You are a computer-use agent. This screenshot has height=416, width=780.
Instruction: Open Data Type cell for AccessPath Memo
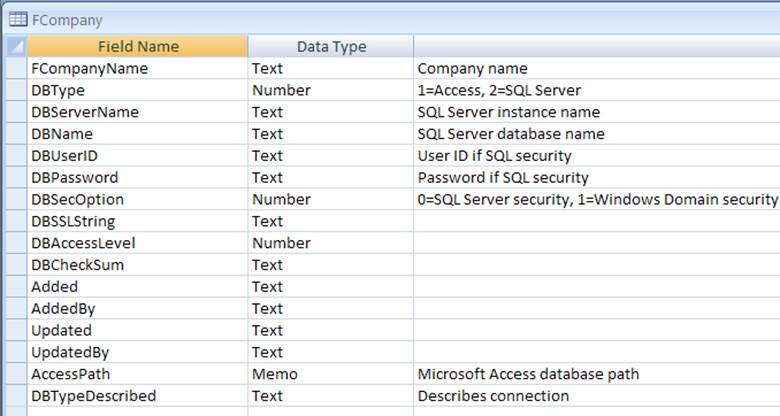click(x=331, y=374)
